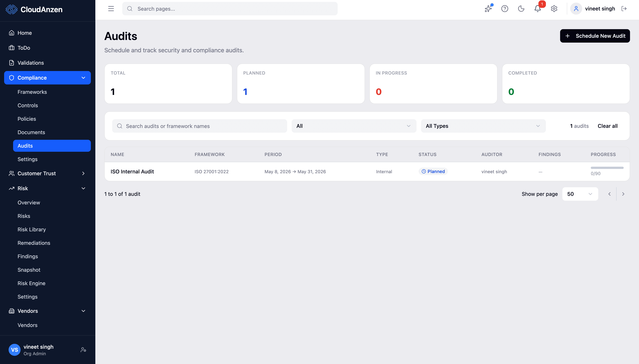Click Clear all filters

[607, 126]
